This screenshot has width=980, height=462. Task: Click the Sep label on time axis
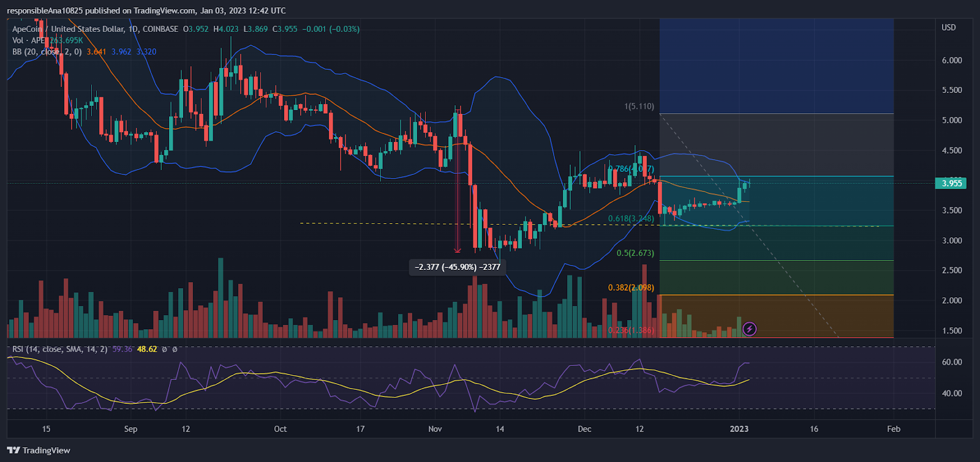[130, 429]
